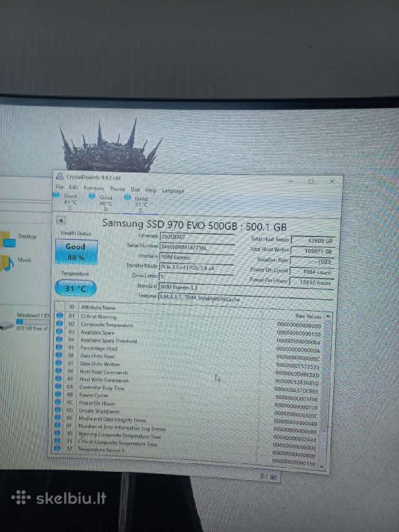399x532 pixels.
Task: Click status circle for Unsafe Shutdowns row
Action: [x=58, y=410]
